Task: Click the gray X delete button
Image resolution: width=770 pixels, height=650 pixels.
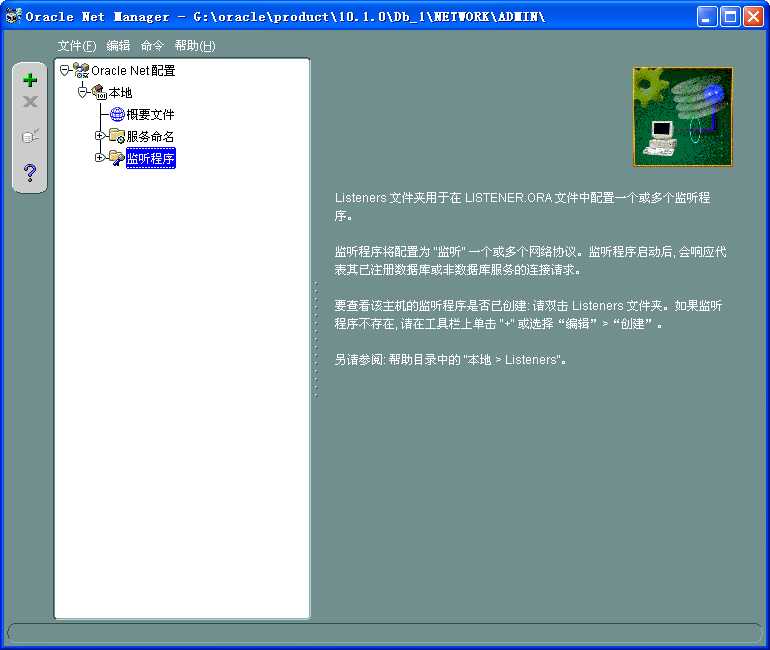Action: click(30, 102)
